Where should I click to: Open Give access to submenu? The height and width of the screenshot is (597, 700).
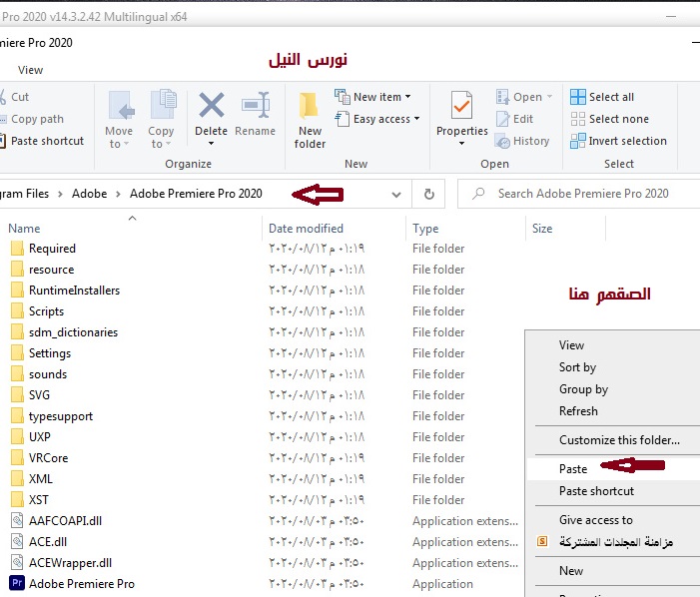(x=595, y=520)
